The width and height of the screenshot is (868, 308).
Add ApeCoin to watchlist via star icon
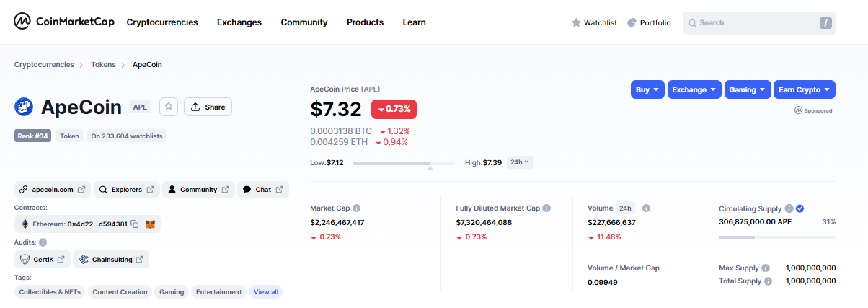(x=168, y=107)
